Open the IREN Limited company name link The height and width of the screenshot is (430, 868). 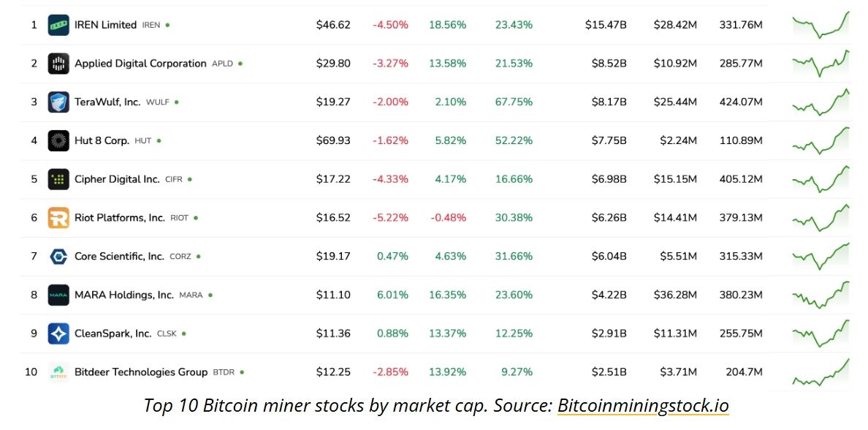(x=105, y=25)
